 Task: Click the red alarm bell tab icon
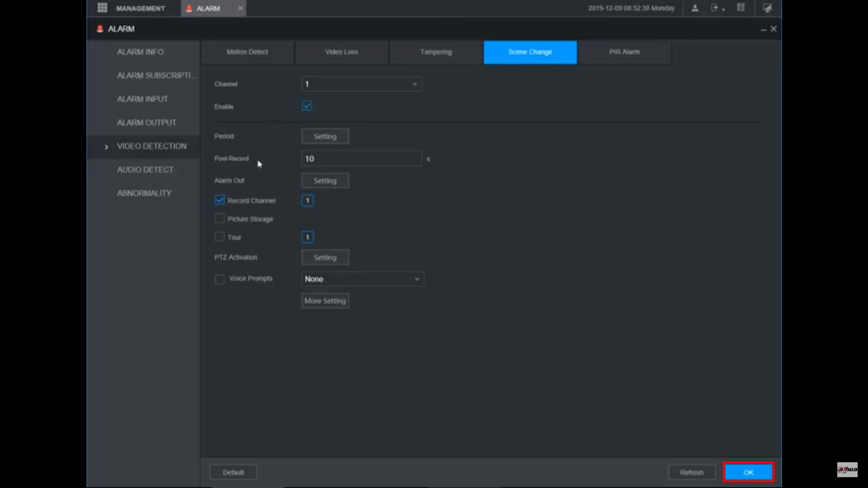189,8
